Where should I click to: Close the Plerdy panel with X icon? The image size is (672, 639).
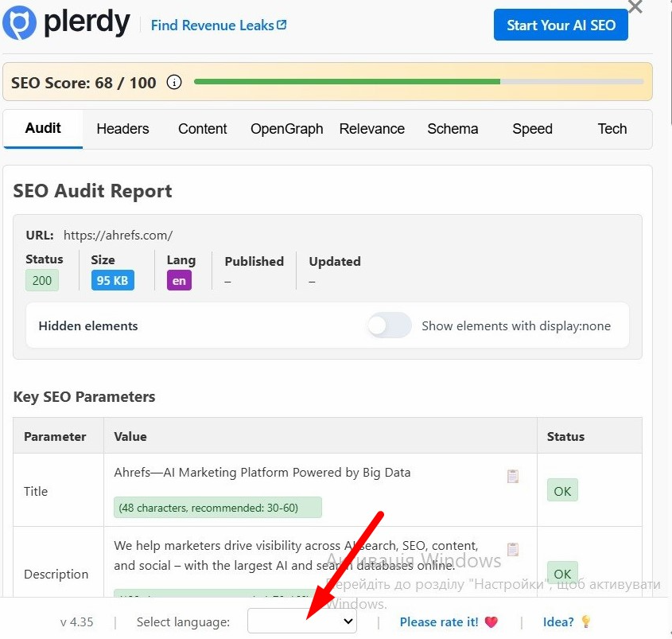635,7
